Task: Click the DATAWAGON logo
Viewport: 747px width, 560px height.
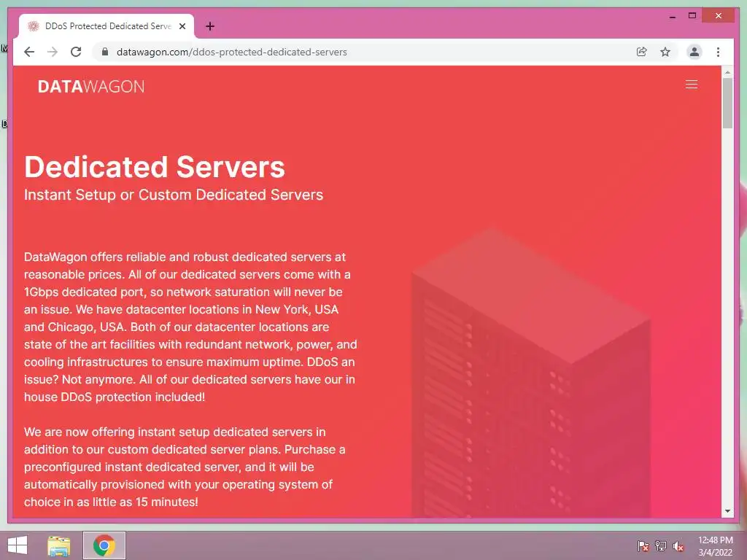Action: coord(91,87)
